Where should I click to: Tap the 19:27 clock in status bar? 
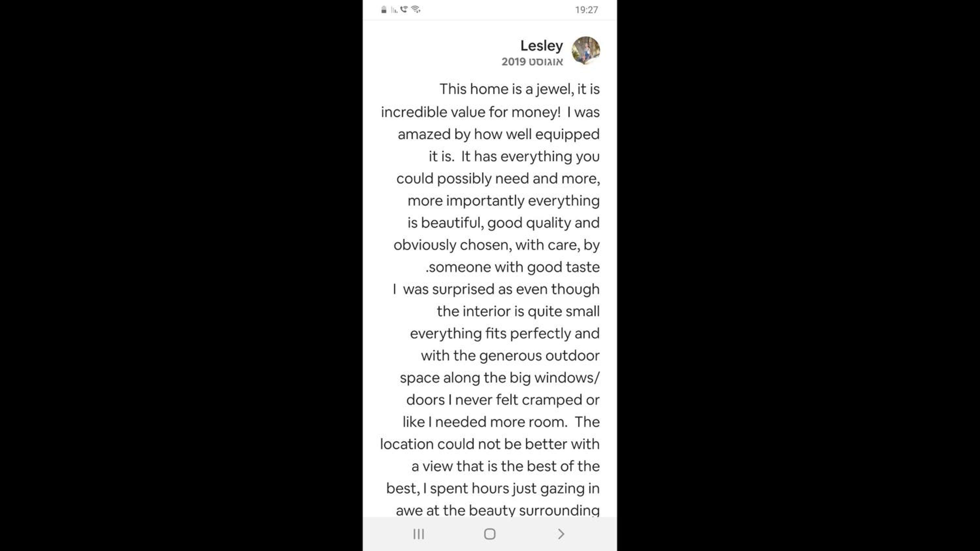click(x=586, y=10)
